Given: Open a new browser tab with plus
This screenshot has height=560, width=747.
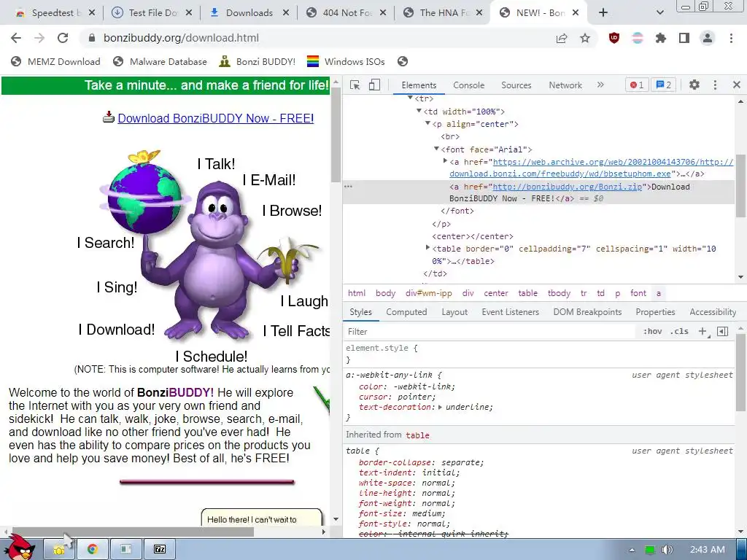Looking at the screenshot, I should pyautogui.click(x=603, y=13).
